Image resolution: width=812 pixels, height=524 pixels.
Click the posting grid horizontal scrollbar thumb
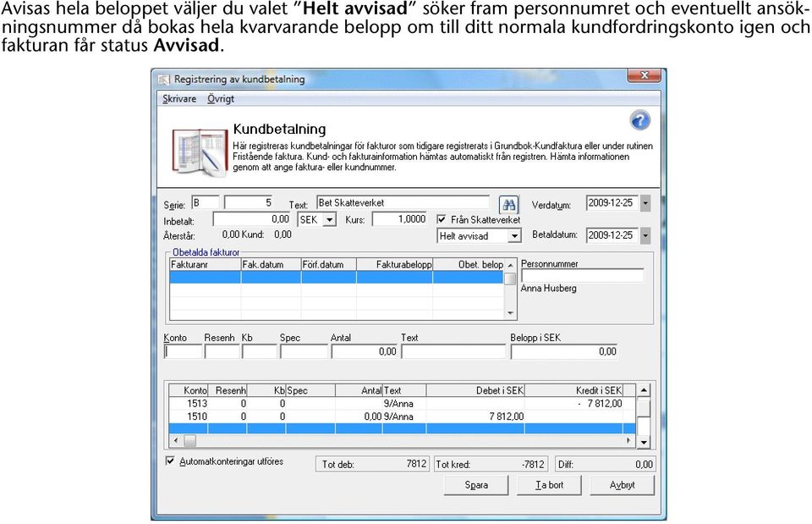190,440
